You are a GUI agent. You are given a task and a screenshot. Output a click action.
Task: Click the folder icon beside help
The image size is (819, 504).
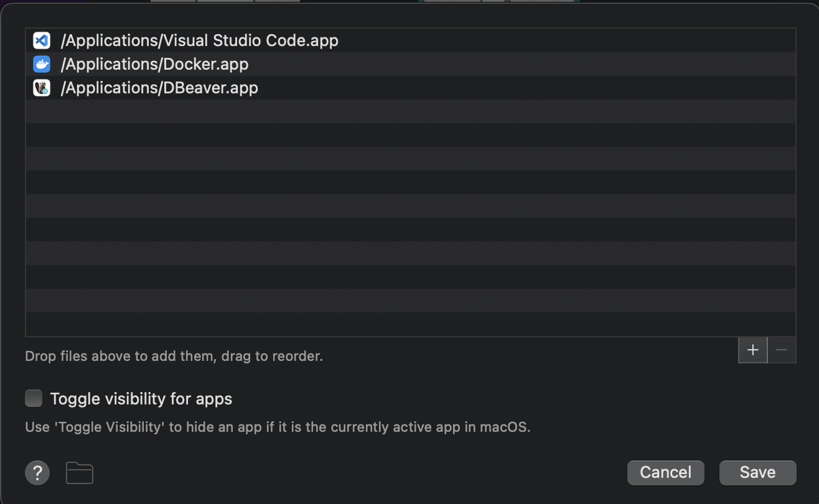[x=80, y=473]
